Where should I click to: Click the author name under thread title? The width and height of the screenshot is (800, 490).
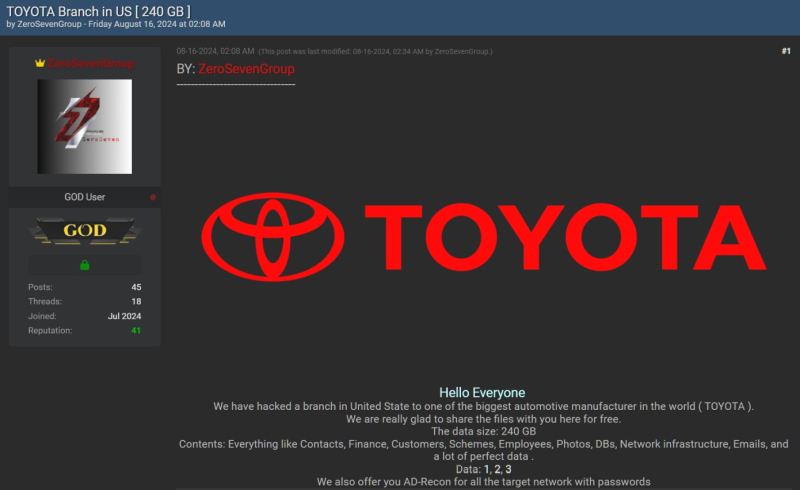tap(55, 23)
